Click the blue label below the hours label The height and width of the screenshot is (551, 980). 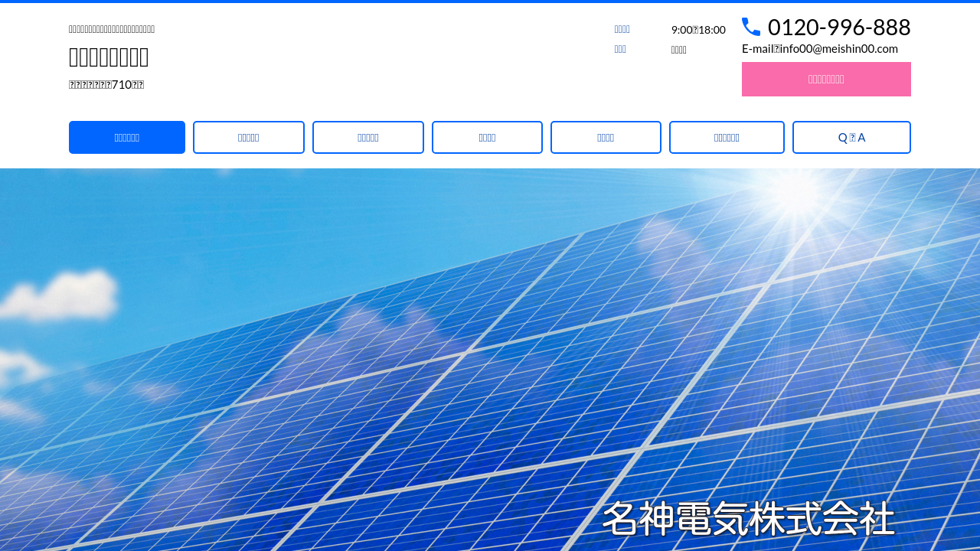coord(620,49)
